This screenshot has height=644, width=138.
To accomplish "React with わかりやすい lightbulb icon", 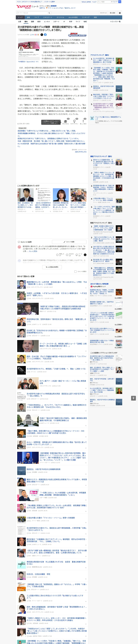I will (74, 121).
